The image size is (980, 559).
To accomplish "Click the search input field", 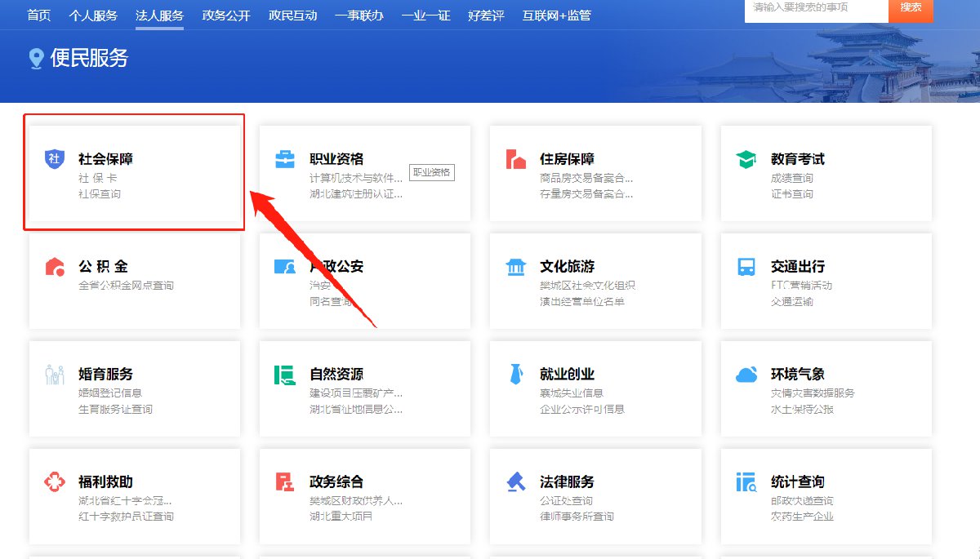I will (815, 7).
